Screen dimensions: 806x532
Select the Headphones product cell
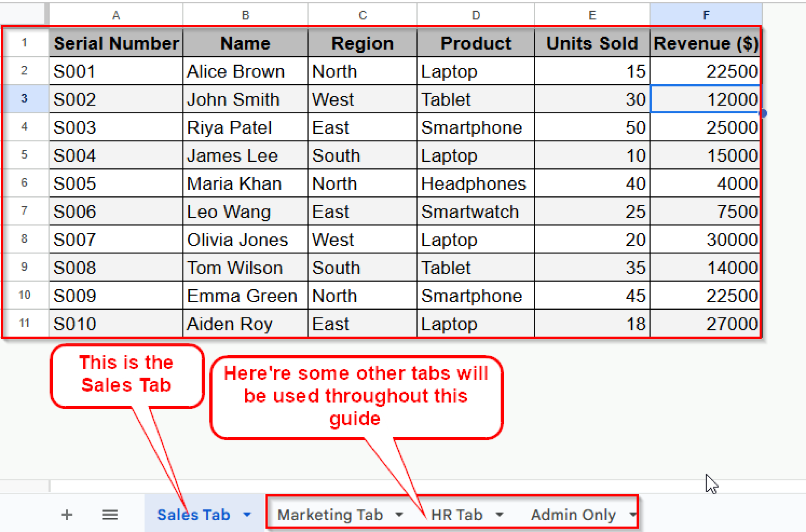(x=475, y=183)
